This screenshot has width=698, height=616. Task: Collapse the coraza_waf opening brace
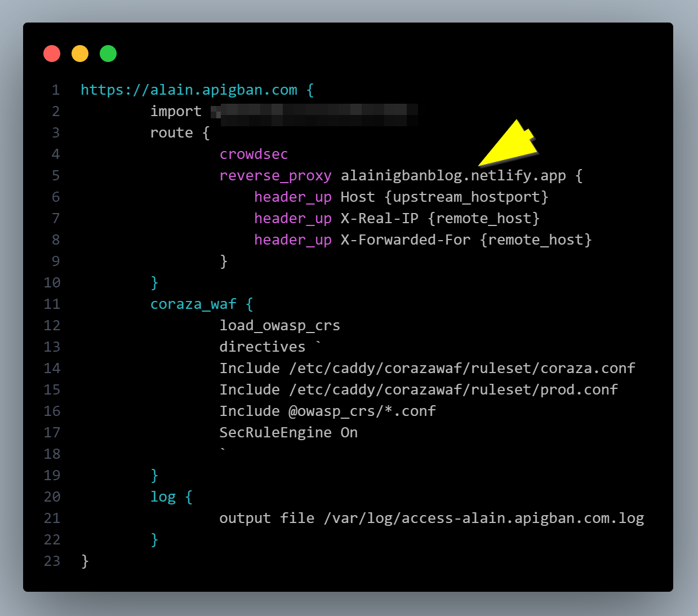(249, 304)
